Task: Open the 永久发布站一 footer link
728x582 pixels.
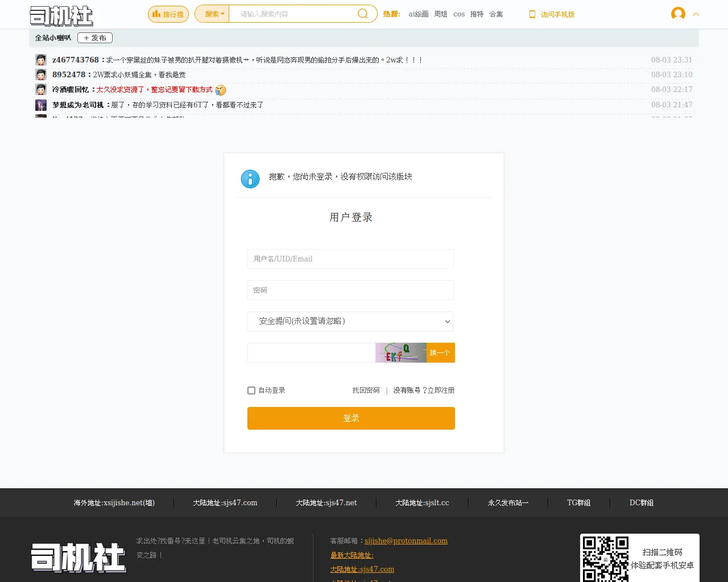Action: [508, 503]
